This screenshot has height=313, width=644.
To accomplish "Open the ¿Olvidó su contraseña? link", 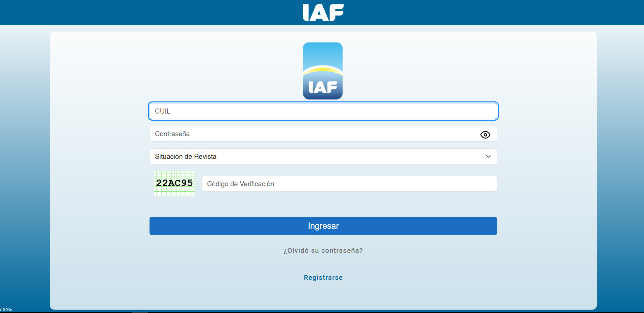I will click(x=323, y=250).
